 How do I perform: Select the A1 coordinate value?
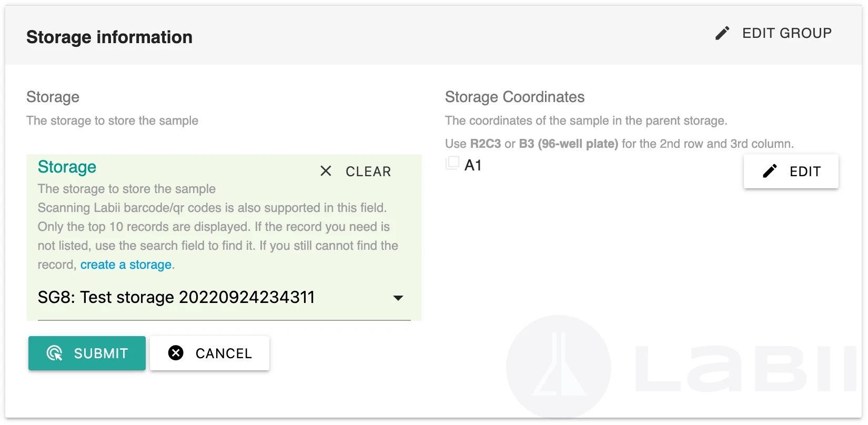pos(473,166)
